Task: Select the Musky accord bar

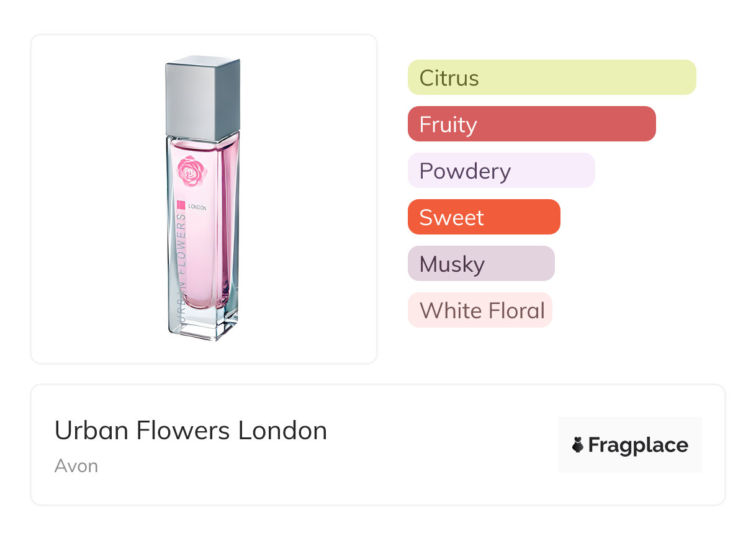Action: [x=481, y=264]
